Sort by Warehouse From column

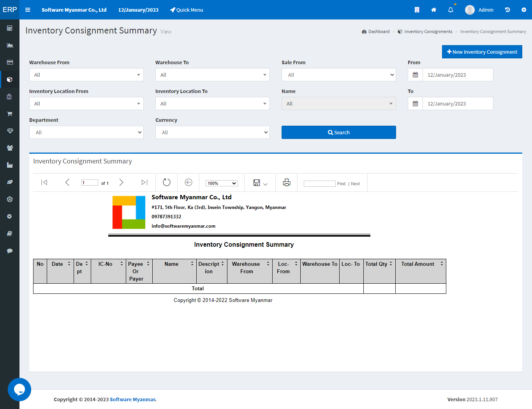point(268,264)
